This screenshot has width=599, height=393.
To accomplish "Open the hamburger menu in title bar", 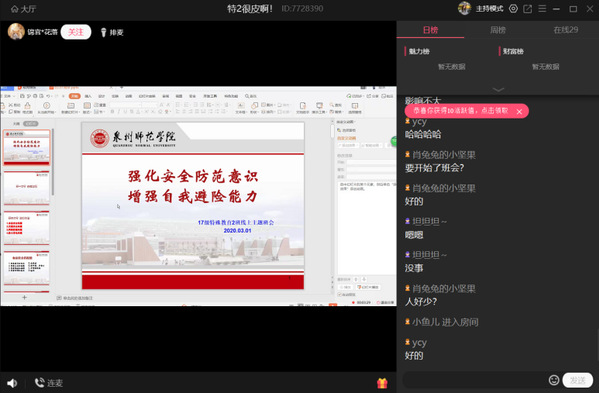I will coord(542,8).
